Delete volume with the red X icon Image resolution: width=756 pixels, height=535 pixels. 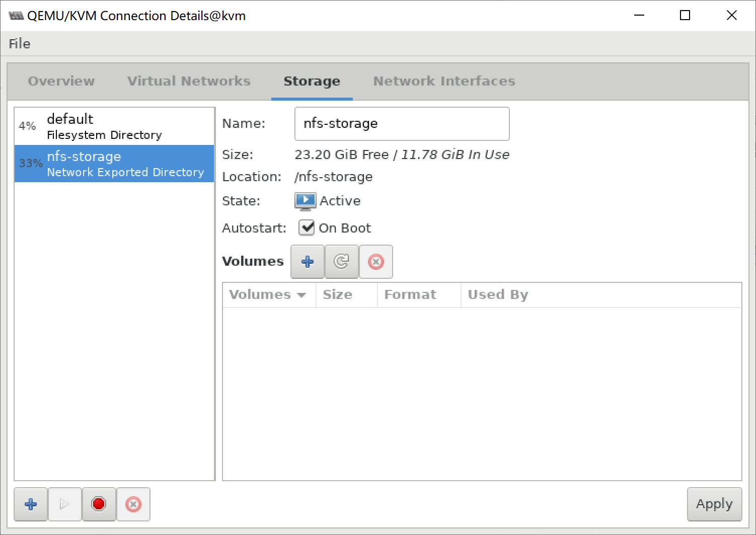pos(376,262)
